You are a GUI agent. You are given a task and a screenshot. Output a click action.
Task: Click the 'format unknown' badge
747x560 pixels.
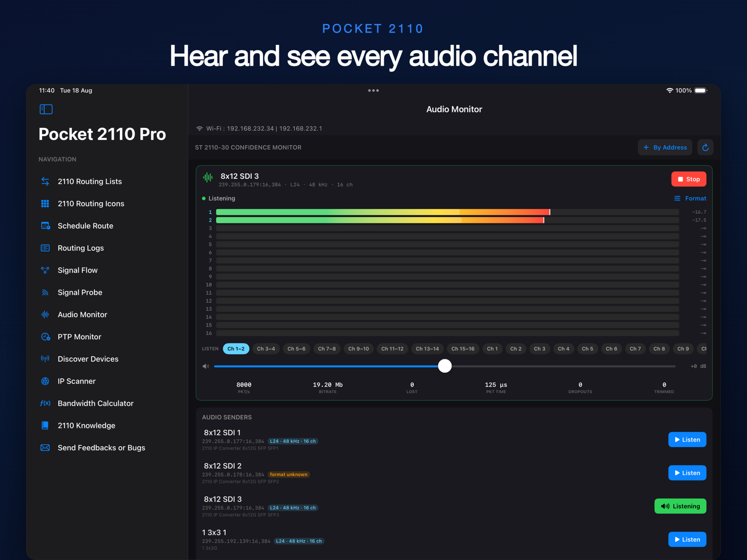coord(289,475)
